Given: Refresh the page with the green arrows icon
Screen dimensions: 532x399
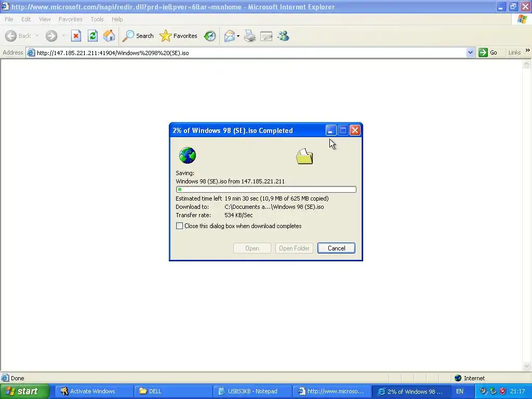Looking at the screenshot, I should point(92,36).
